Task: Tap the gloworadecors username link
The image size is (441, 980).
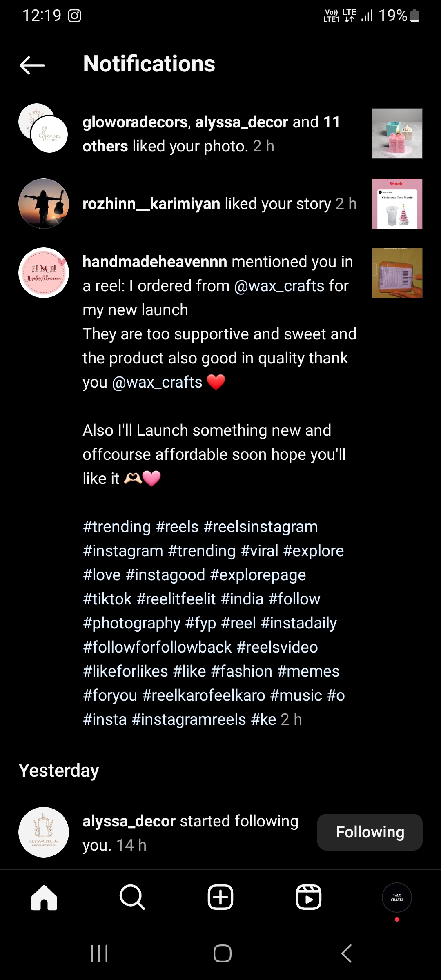Action: (x=135, y=122)
